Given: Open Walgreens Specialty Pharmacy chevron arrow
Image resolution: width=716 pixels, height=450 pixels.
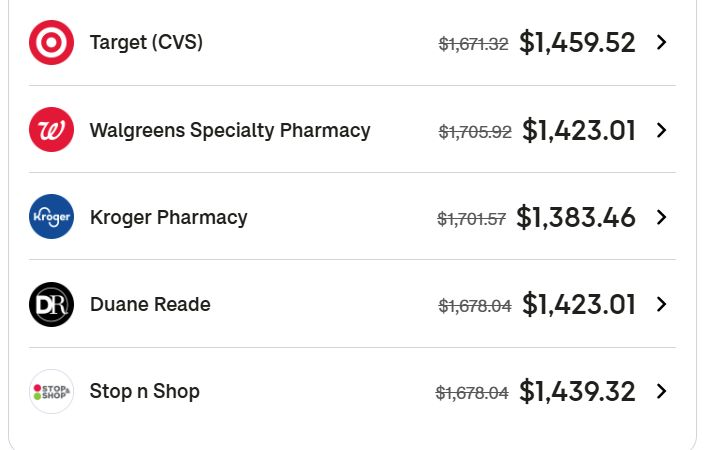Looking at the screenshot, I should click(661, 130).
